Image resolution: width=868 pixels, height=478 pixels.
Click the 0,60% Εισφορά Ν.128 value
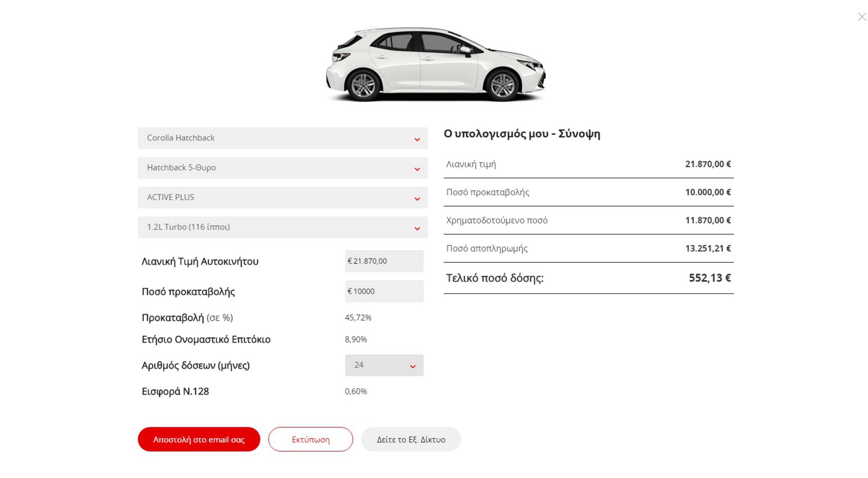click(x=356, y=392)
